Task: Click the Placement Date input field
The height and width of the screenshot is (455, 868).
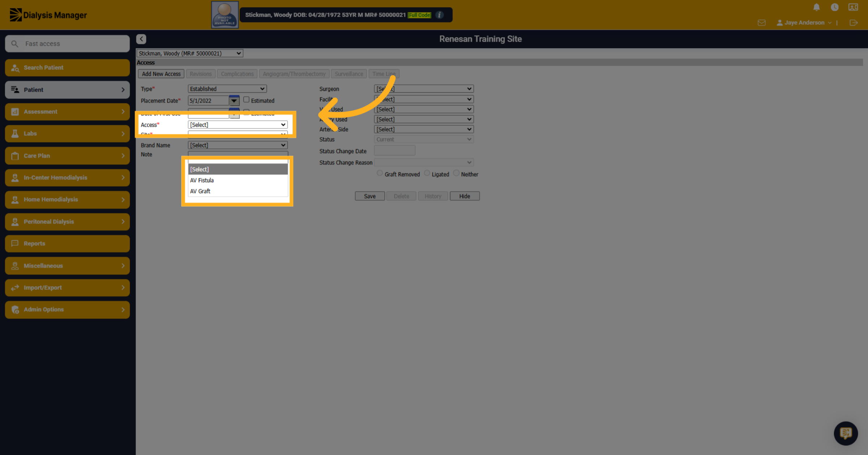Action: (x=208, y=101)
